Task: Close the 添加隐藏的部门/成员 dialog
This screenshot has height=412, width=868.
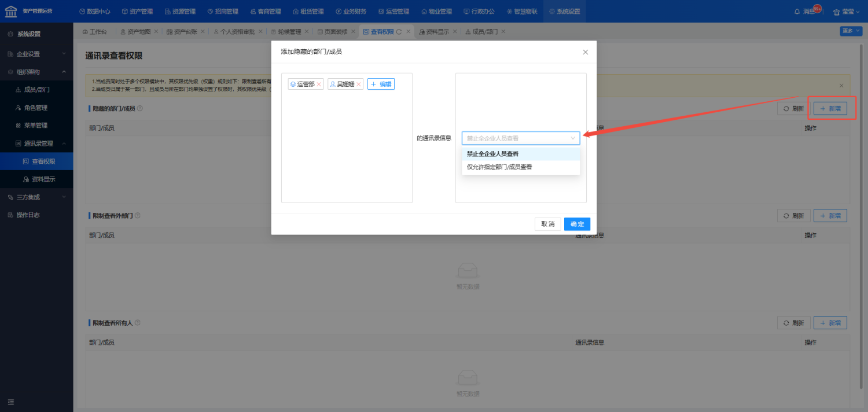Action: pos(585,52)
